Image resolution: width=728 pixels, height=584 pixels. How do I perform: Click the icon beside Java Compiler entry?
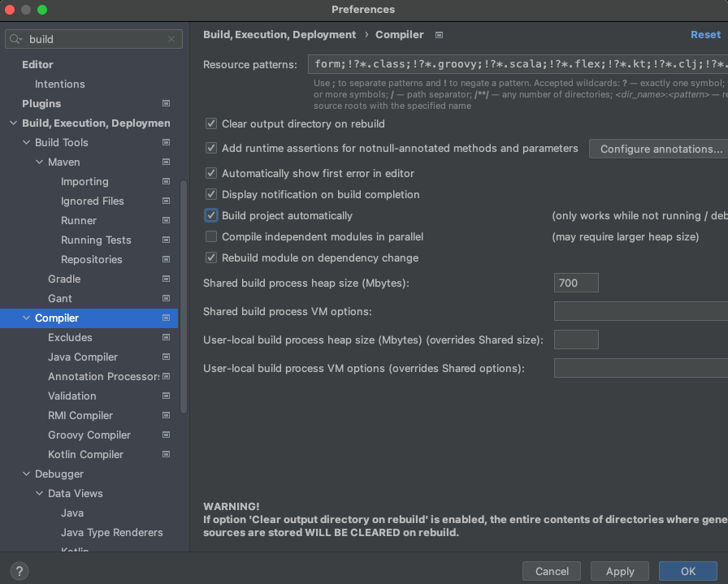point(166,357)
